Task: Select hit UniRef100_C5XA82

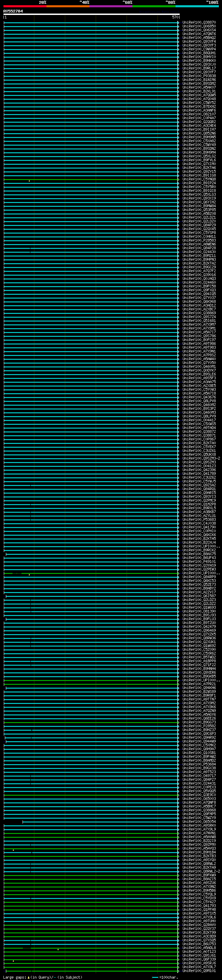Action: pos(199,141)
